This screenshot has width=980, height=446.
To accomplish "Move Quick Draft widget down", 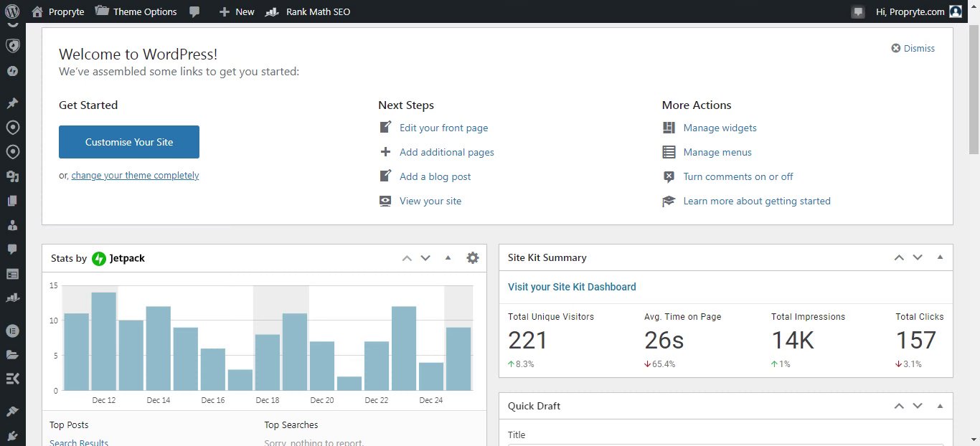I will click(918, 406).
